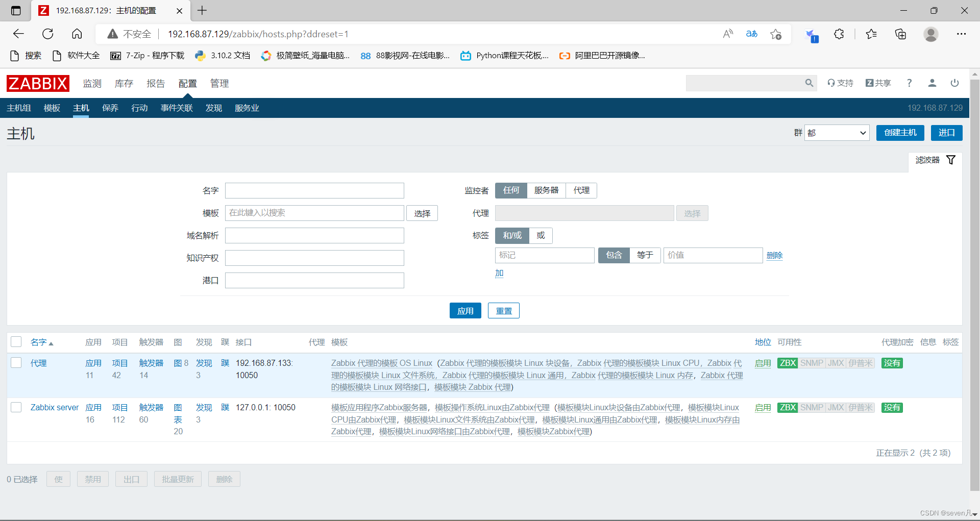
Task: Open the Python 3.10.2 docs bookmark
Action: click(223, 56)
